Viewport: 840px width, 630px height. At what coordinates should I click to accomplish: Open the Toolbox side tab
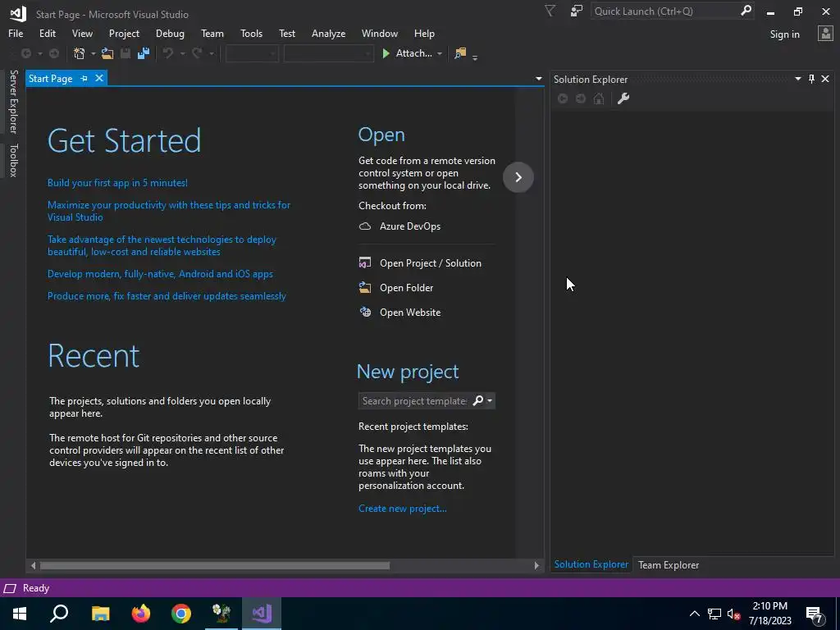[14, 160]
